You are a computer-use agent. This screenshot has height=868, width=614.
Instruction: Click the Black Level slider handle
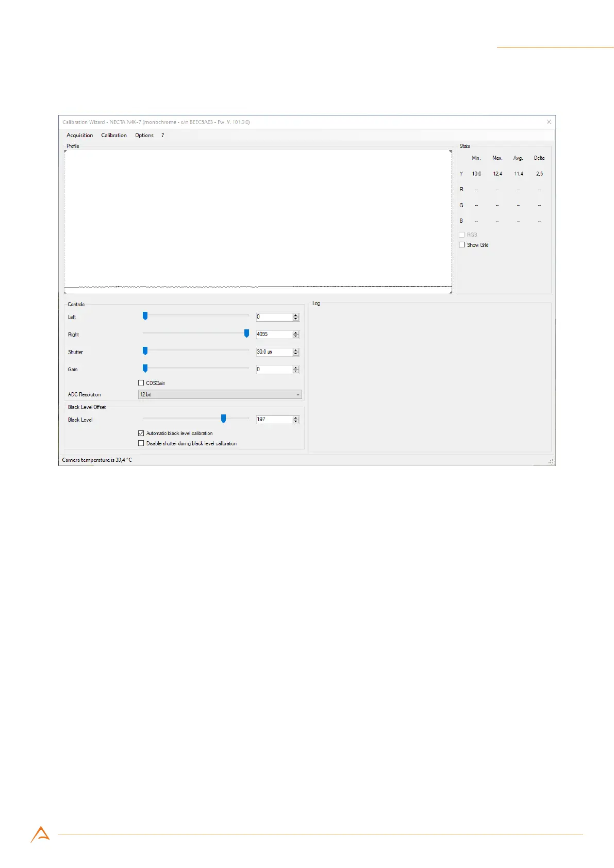pyautogui.click(x=223, y=419)
